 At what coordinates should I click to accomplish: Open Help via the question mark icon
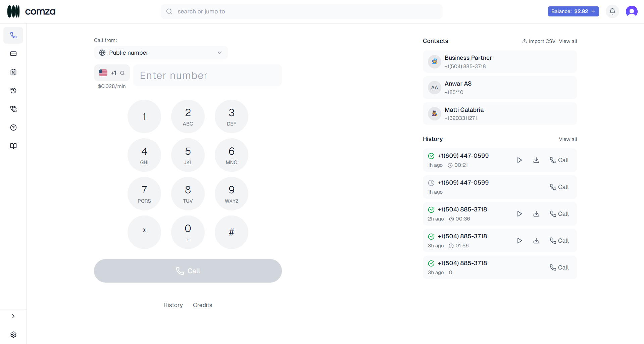pyautogui.click(x=13, y=128)
